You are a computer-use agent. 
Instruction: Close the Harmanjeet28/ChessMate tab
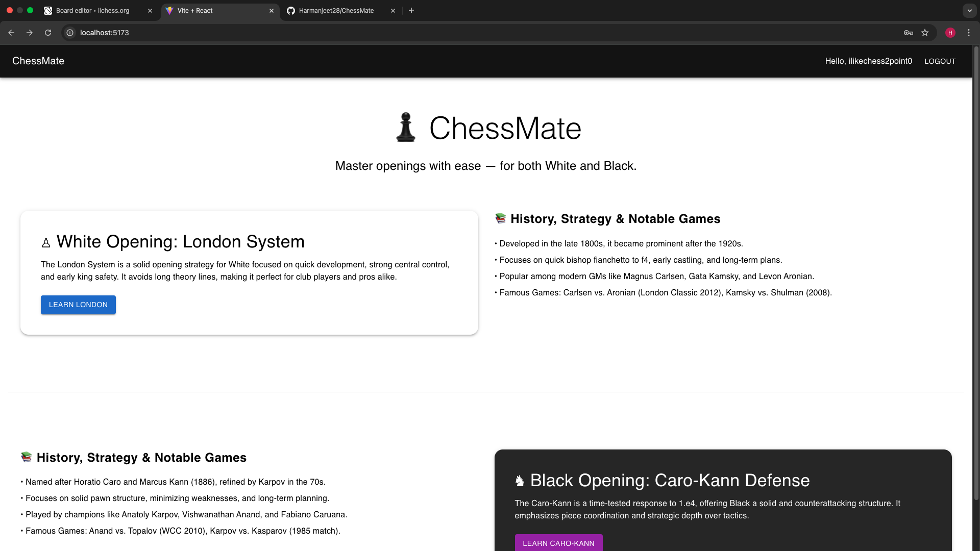tap(393, 11)
